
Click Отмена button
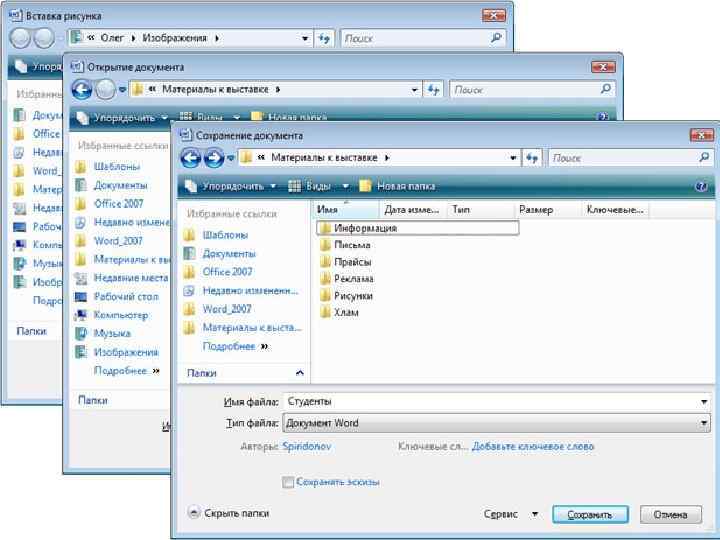click(671, 515)
